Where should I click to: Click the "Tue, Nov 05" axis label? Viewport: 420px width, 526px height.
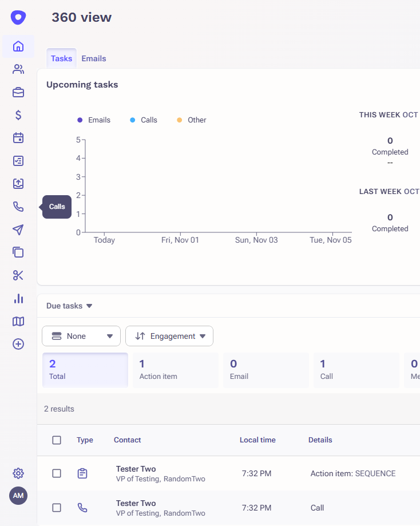[x=330, y=240]
